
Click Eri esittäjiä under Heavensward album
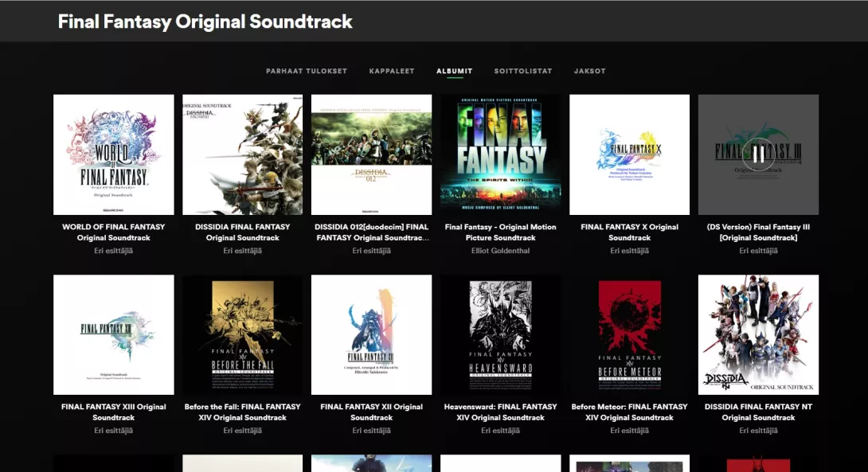500,431
